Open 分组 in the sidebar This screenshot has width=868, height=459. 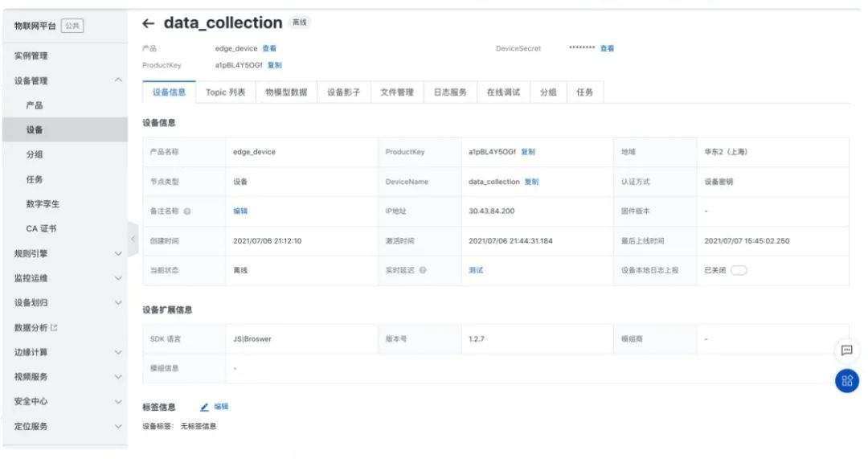(35, 154)
